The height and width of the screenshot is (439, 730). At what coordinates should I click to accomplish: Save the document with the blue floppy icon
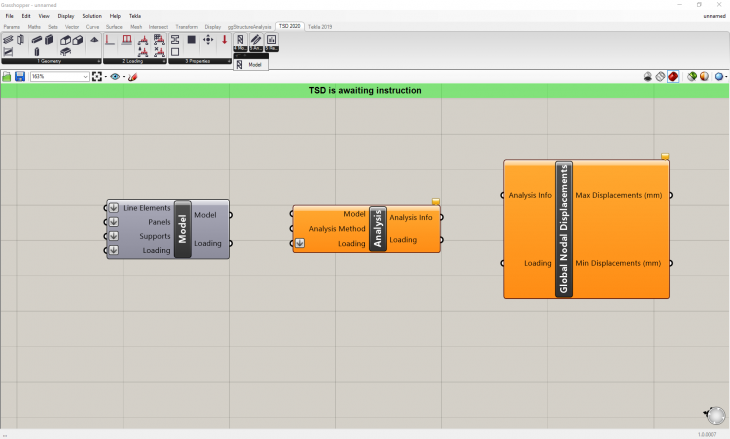click(20, 76)
